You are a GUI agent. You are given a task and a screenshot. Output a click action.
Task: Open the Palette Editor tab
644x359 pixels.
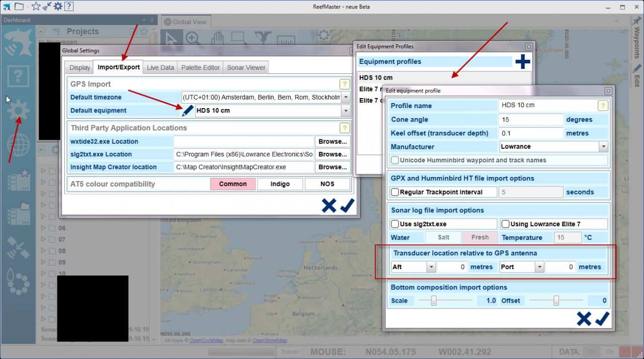click(x=200, y=67)
